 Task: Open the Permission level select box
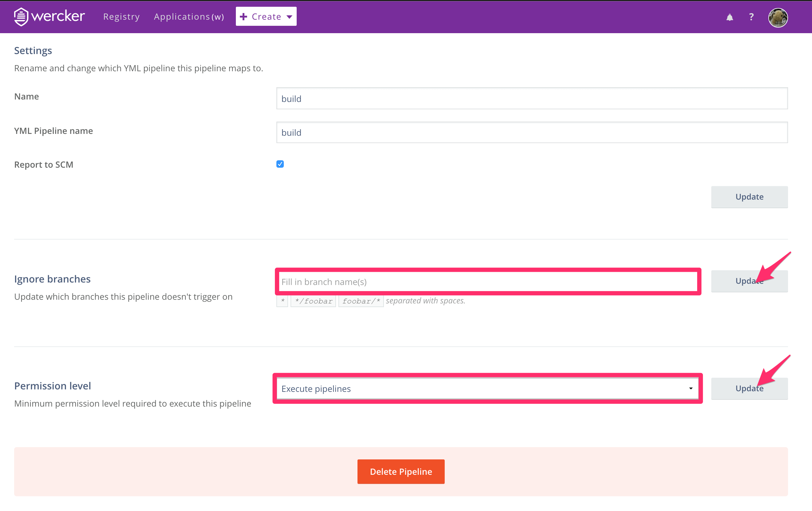(486, 388)
